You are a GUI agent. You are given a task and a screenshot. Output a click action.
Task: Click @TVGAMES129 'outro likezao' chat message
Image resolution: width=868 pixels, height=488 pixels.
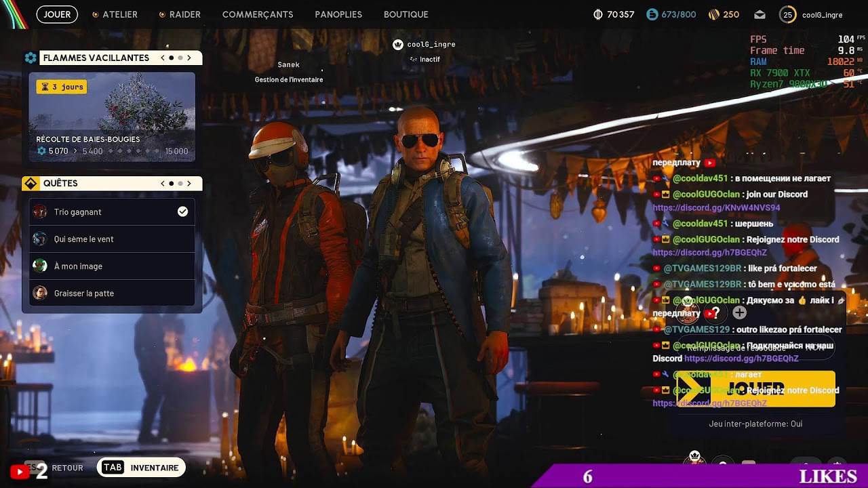[x=747, y=329]
